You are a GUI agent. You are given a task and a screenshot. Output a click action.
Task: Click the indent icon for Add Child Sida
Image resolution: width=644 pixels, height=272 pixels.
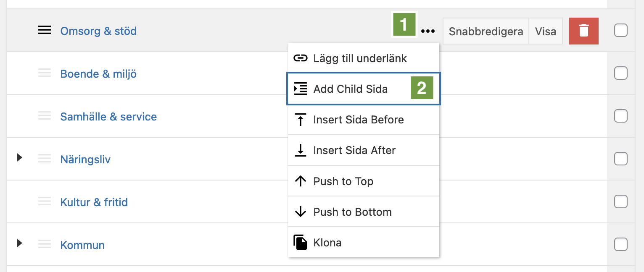(x=300, y=89)
